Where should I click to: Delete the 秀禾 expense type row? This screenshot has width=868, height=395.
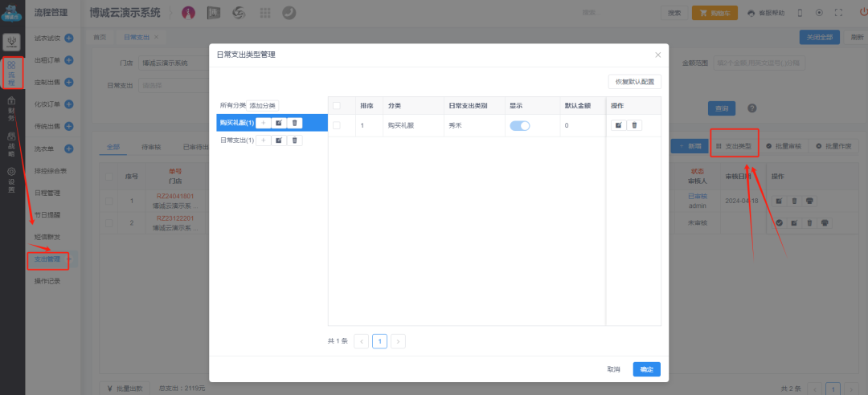(x=634, y=125)
